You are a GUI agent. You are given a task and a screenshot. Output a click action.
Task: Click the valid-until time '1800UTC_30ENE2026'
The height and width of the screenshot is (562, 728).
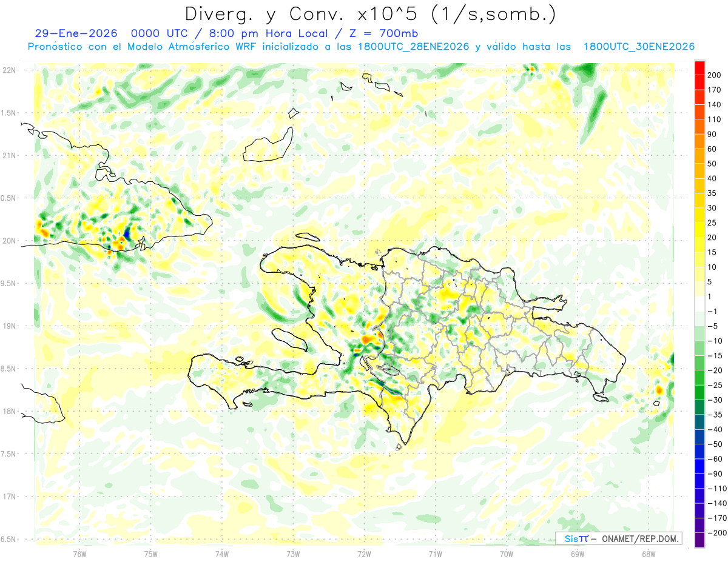pyautogui.click(x=639, y=47)
